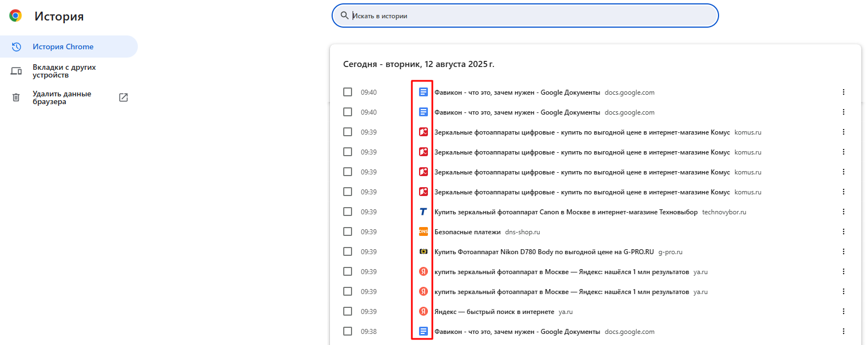Open Купить Фотоаппарат Nikon D780 Body link

(x=544, y=252)
